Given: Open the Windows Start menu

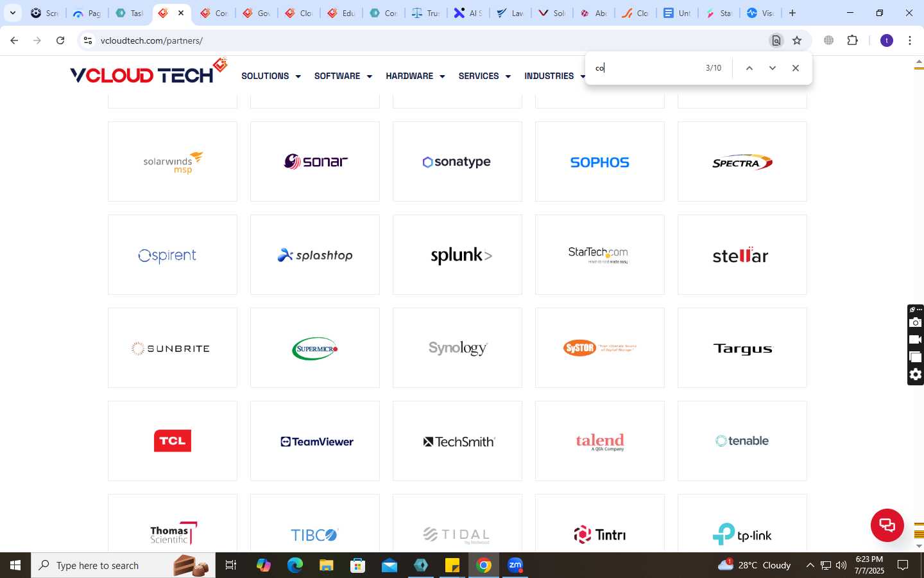Looking at the screenshot, I should click(x=15, y=565).
